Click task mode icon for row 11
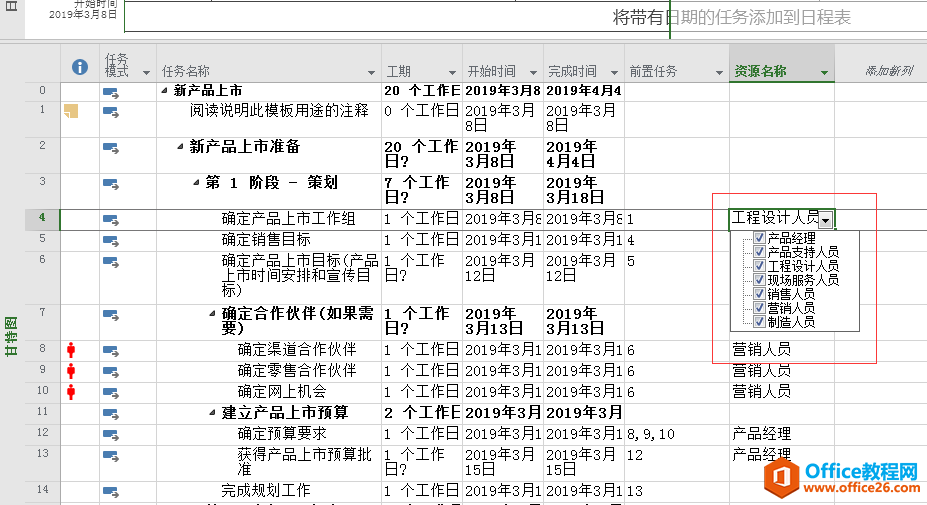Screen dimensions: 927x505 point(111,413)
